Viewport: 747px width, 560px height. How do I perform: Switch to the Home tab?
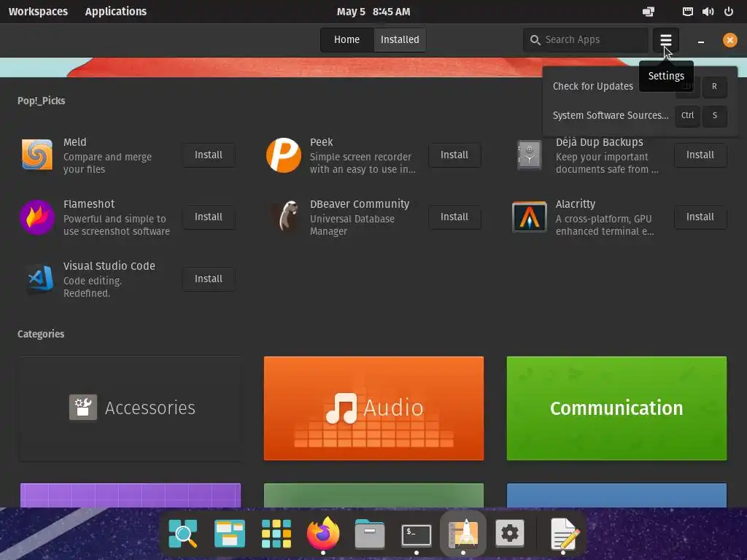(347, 39)
